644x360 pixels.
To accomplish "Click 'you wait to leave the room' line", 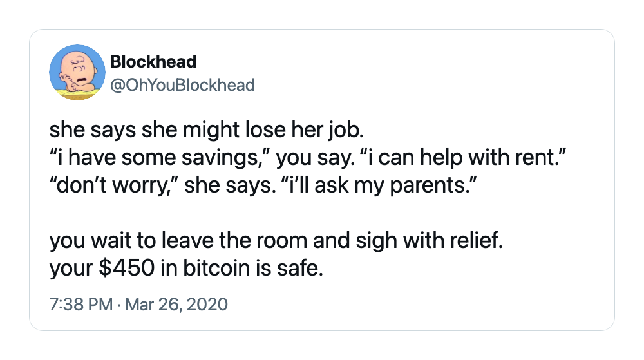I will tap(178, 241).
